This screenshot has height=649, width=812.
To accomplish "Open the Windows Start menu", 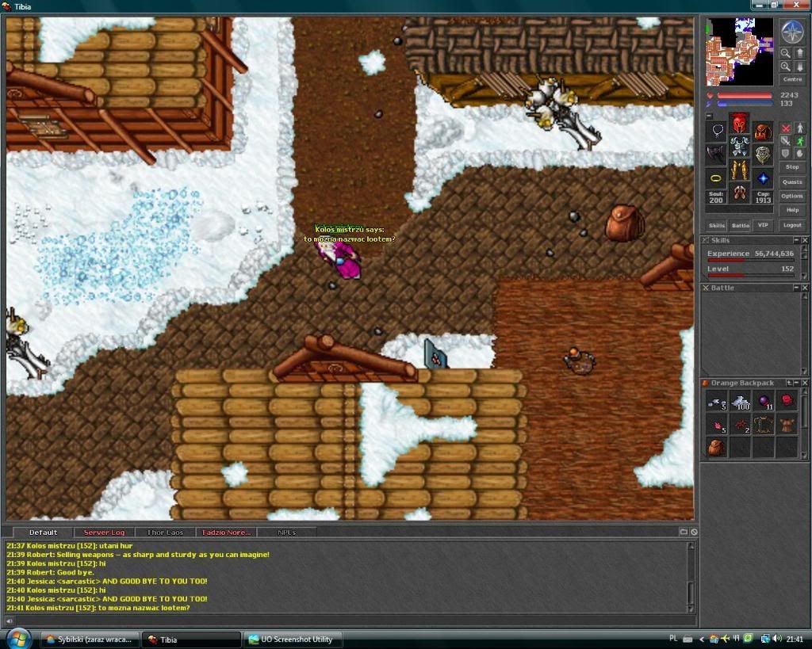I will [19, 639].
